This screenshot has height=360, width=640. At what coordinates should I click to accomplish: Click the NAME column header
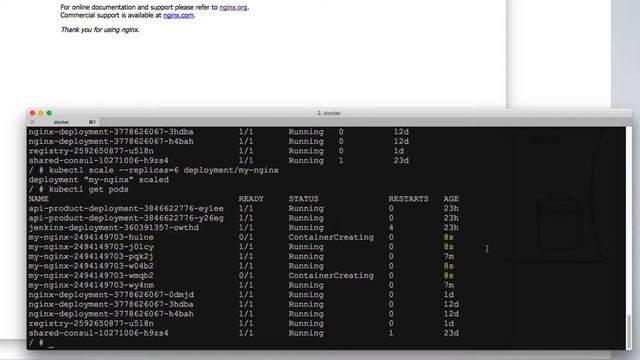[38, 199]
